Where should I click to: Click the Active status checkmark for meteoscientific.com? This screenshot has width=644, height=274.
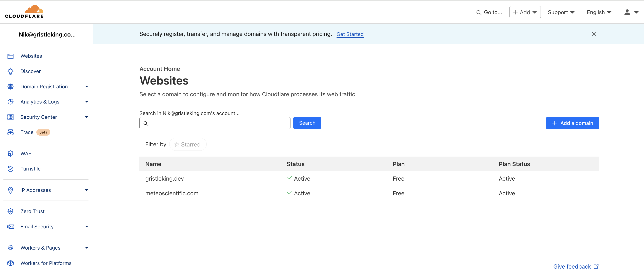pyautogui.click(x=289, y=192)
